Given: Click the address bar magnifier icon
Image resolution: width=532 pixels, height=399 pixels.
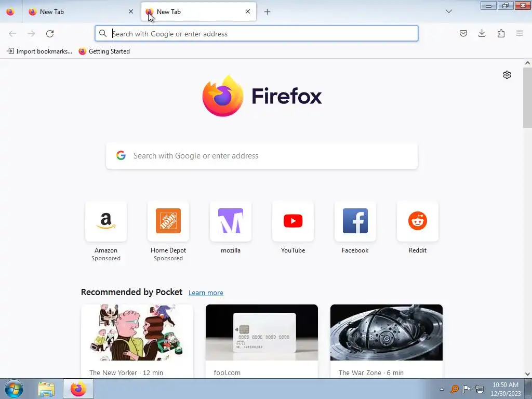Looking at the screenshot, I should (103, 33).
